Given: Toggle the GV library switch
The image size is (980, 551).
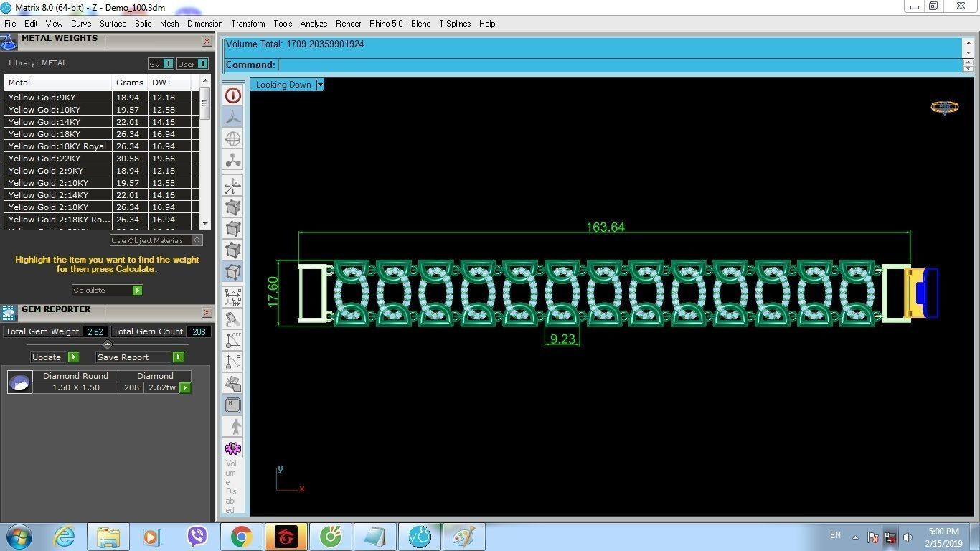Looking at the screenshot, I should pyautogui.click(x=161, y=64).
